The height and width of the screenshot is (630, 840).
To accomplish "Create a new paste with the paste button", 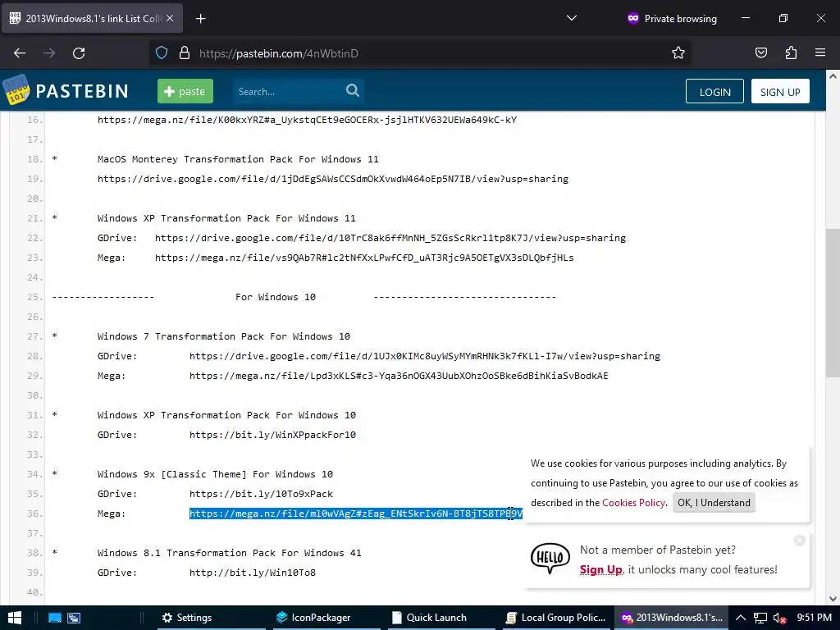I will 185,91.
